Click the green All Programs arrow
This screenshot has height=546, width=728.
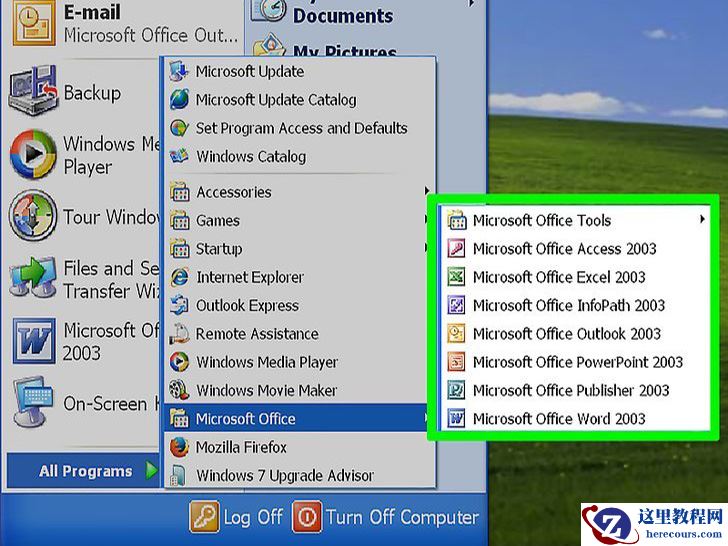point(151,470)
